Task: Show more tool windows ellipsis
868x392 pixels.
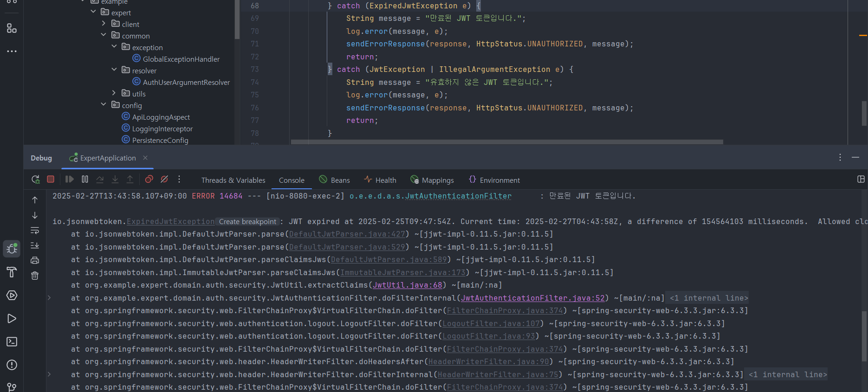Action: [12, 51]
